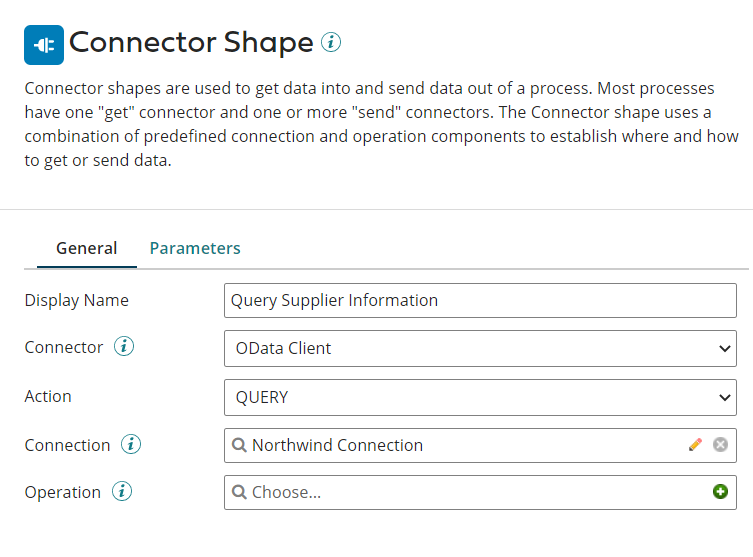Open the Parameters tab

195,248
